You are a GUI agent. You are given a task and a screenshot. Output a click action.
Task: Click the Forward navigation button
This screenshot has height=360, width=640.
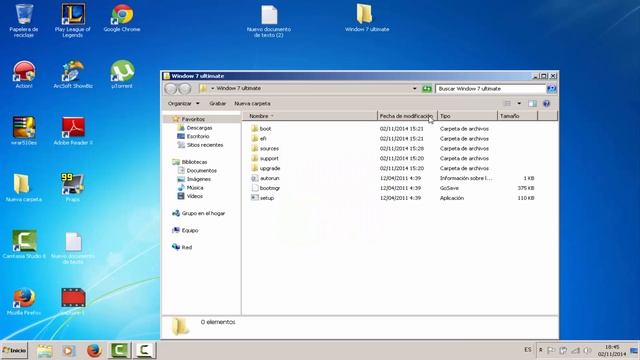pos(185,89)
